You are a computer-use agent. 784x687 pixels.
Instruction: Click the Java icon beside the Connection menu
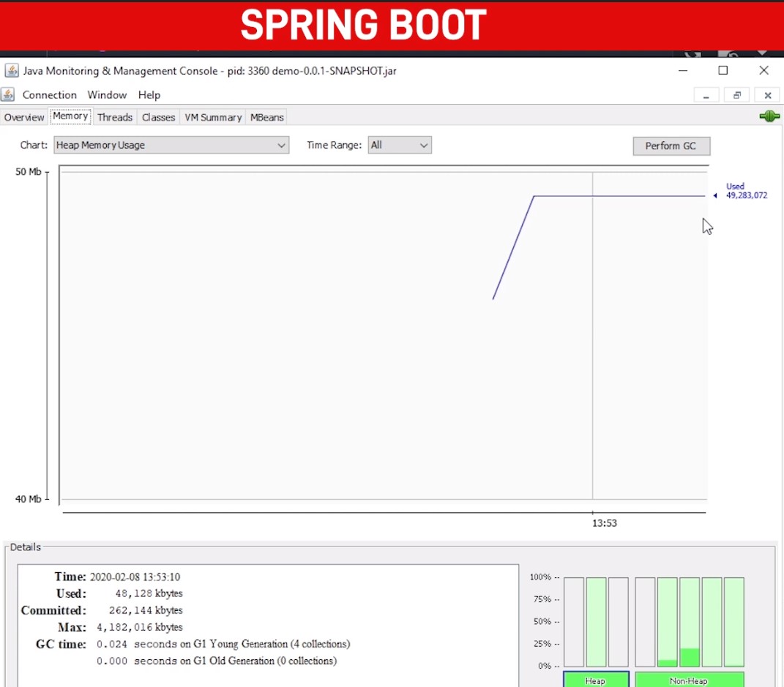(8, 95)
